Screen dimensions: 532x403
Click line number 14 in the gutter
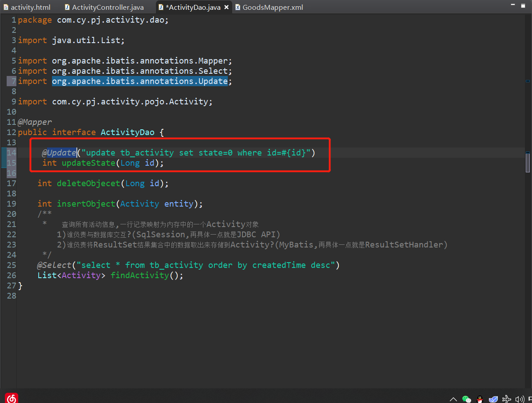click(x=11, y=152)
